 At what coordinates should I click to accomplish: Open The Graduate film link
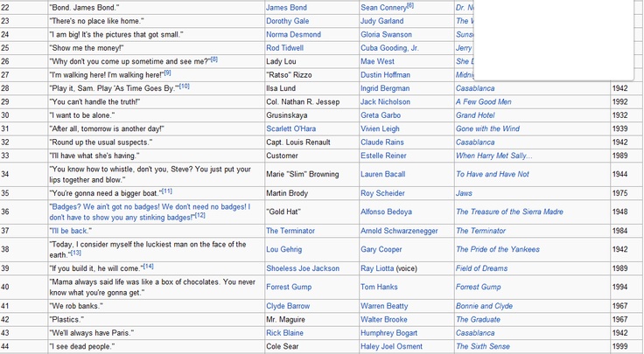pyautogui.click(x=478, y=320)
